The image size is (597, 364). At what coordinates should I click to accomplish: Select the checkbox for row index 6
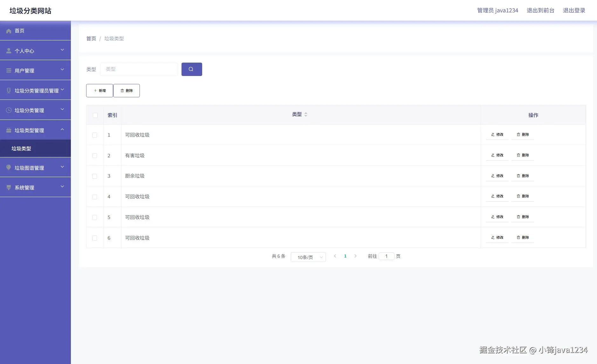94,238
